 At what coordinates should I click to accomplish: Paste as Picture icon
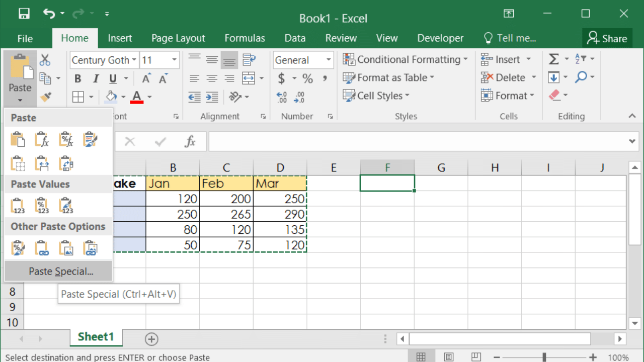pyautogui.click(x=66, y=248)
